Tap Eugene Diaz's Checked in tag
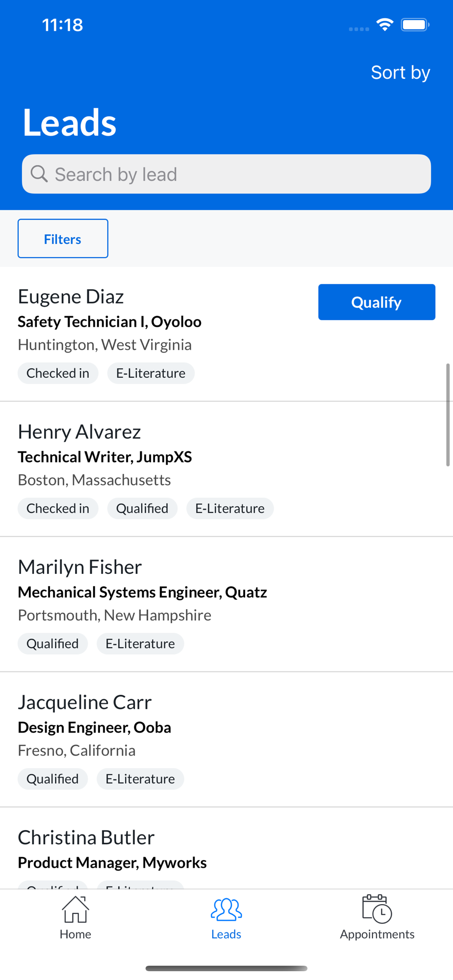This screenshot has width=453, height=980. coord(58,373)
